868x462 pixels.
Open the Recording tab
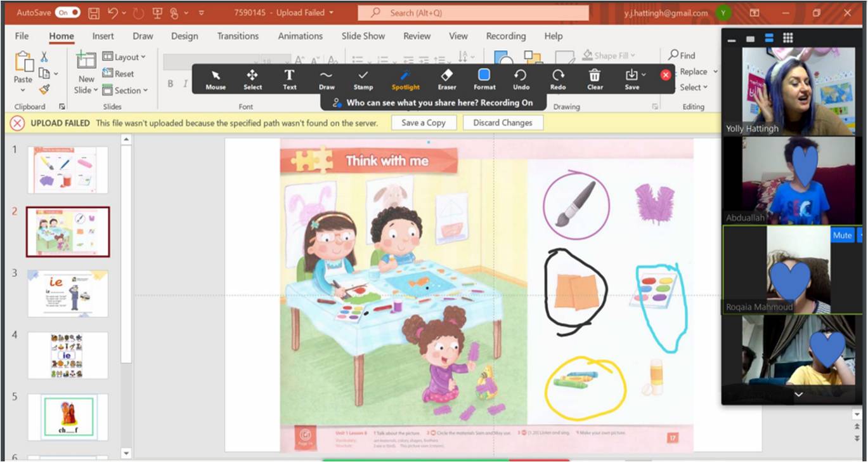[505, 36]
